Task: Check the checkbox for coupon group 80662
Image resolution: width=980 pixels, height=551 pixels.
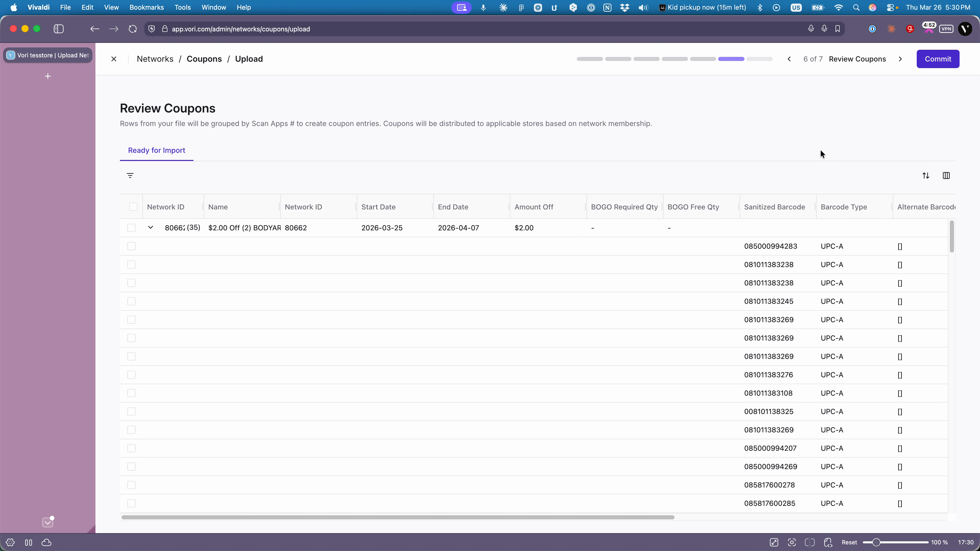Action: pos(131,228)
